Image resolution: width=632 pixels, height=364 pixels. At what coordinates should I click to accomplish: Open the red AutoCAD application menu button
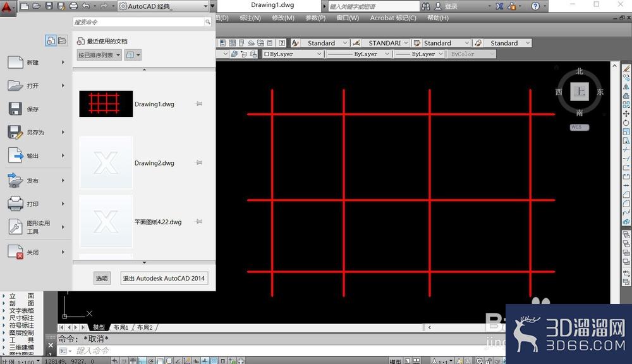[x=8, y=7]
